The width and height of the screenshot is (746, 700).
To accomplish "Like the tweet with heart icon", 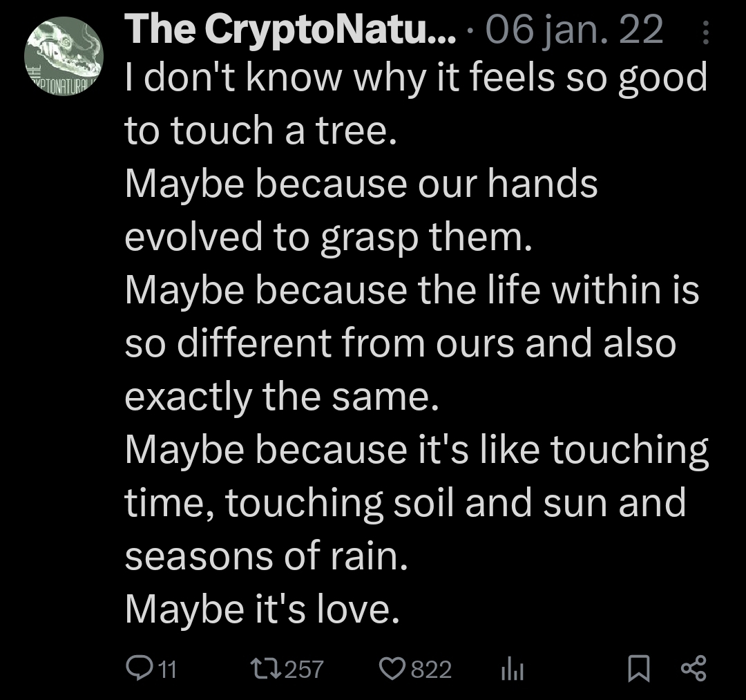I will tap(392, 668).
